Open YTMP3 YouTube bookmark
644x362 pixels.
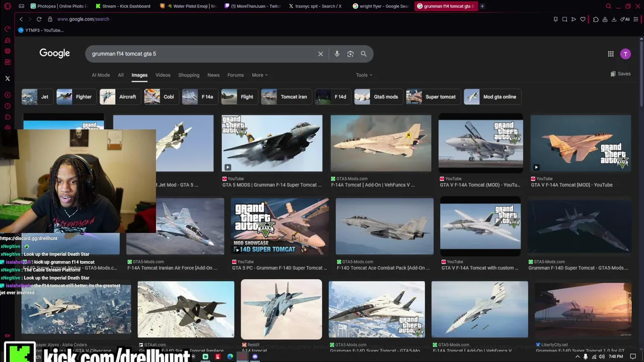point(41,30)
